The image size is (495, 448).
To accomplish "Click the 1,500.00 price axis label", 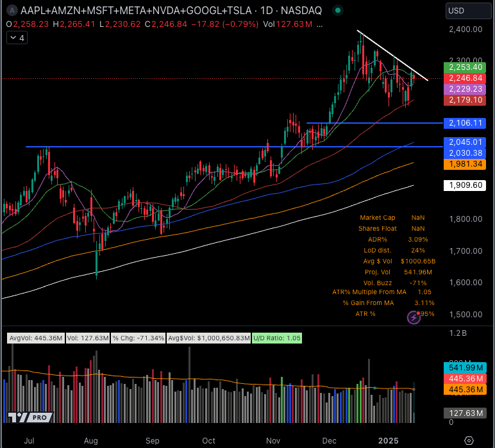I will pyautogui.click(x=466, y=315).
